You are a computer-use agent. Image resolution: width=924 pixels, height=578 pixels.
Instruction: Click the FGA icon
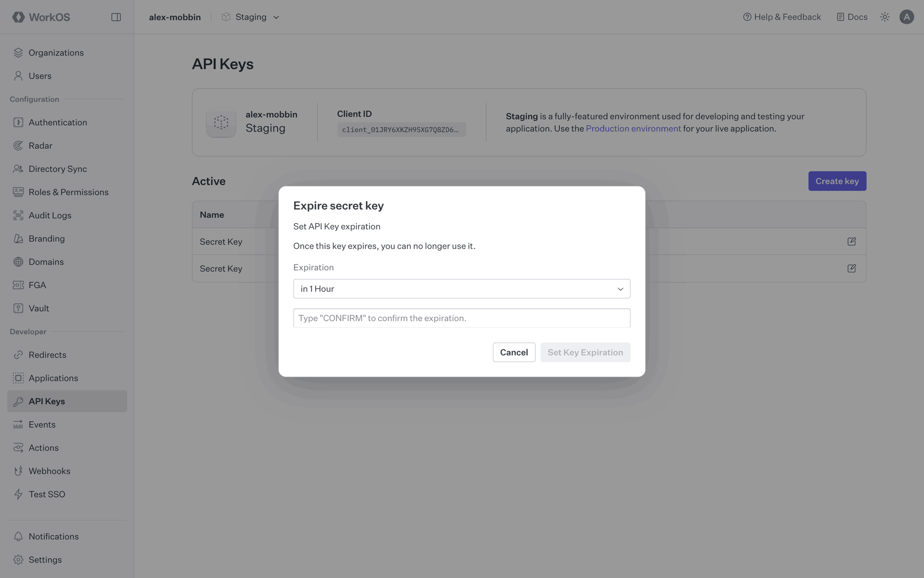pyautogui.click(x=18, y=285)
